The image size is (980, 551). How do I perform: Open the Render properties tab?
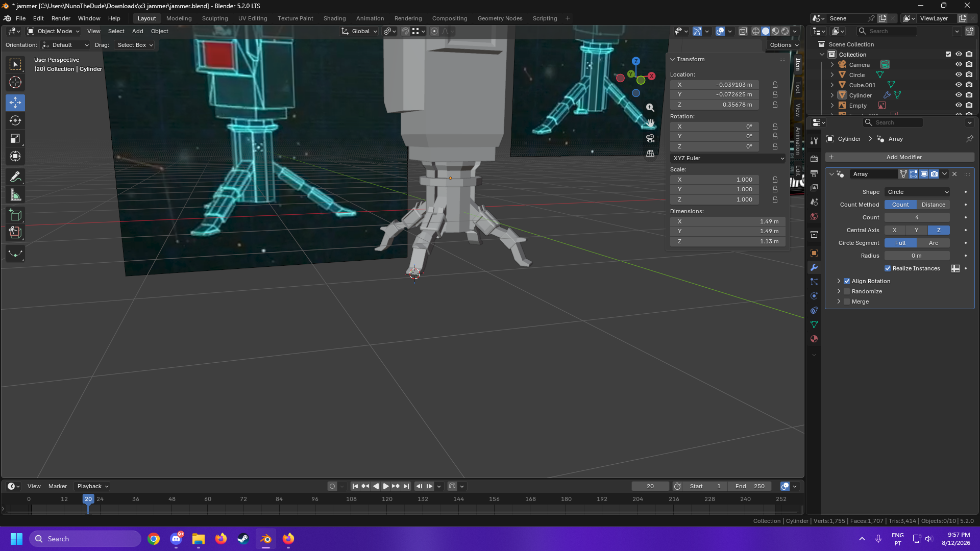pyautogui.click(x=814, y=159)
